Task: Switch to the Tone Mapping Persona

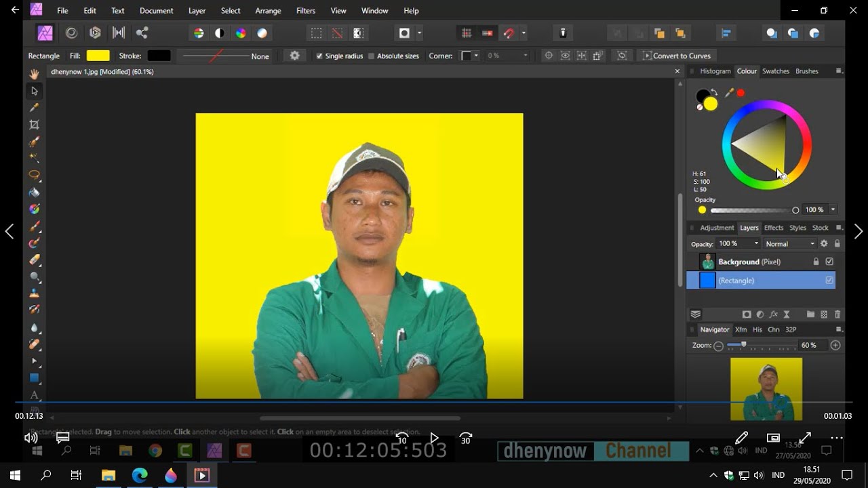Action: tap(119, 33)
